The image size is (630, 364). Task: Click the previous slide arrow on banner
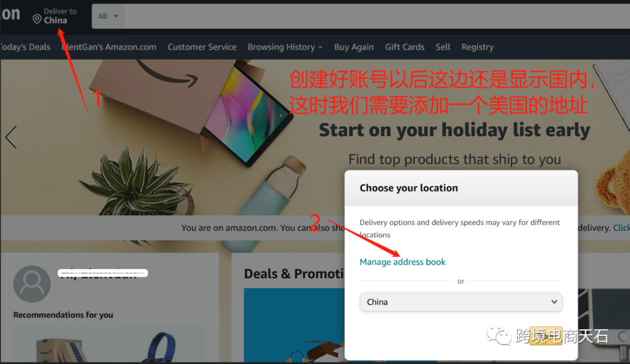coord(11,137)
